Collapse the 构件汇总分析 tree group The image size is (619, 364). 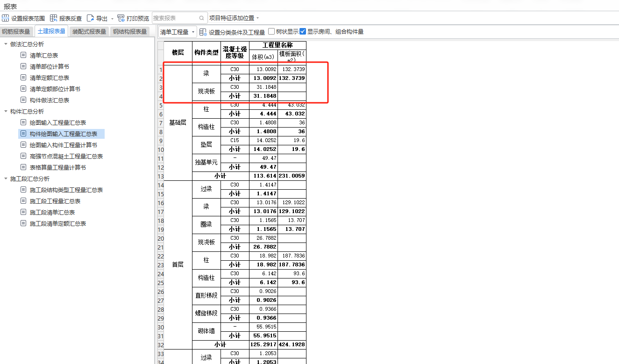pos(6,111)
